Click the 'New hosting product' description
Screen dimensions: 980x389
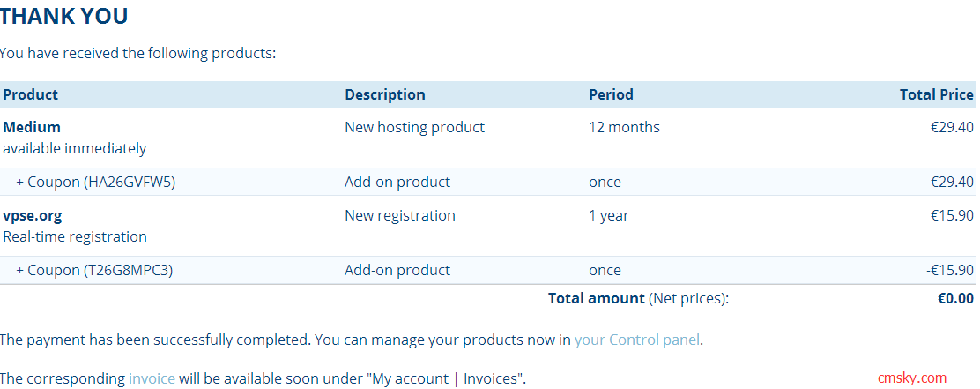pos(414,127)
